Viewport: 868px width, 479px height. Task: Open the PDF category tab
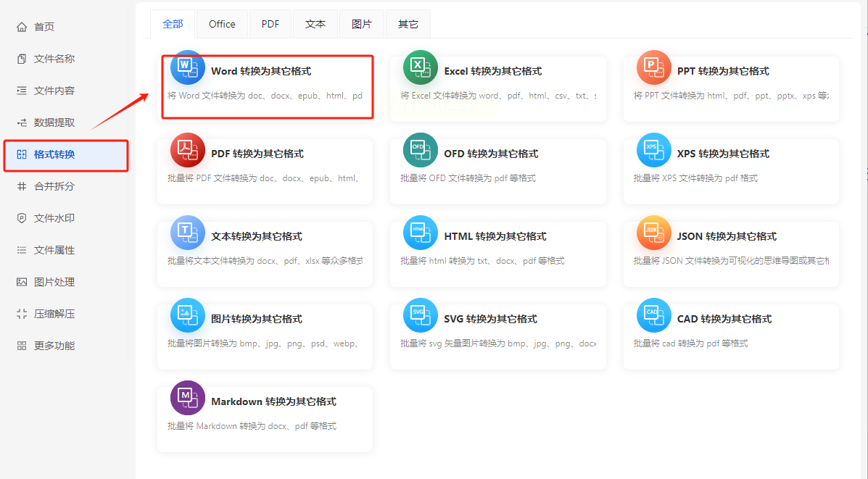click(270, 24)
